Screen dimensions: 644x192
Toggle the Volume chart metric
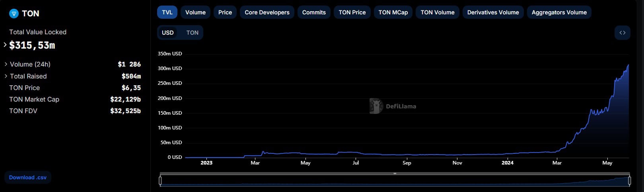[x=195, y=12]
